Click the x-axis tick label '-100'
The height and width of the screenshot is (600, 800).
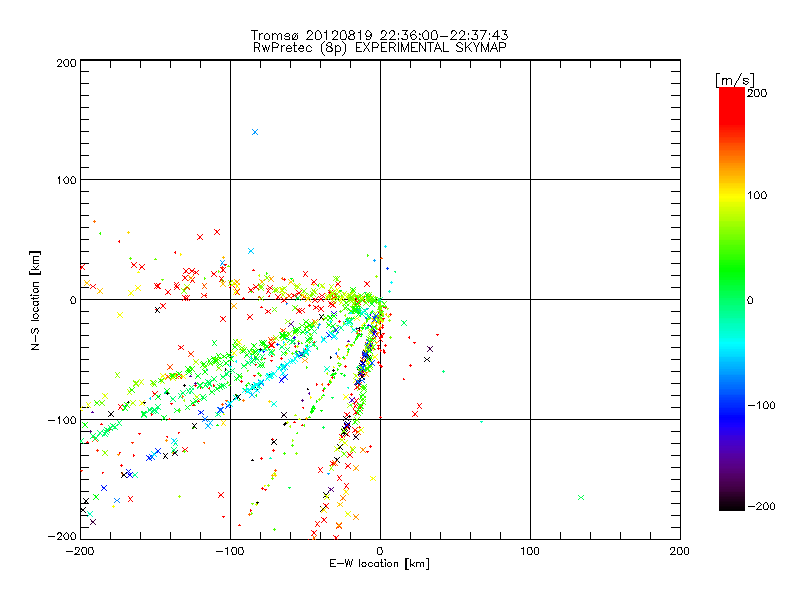[x=230, y=551]
